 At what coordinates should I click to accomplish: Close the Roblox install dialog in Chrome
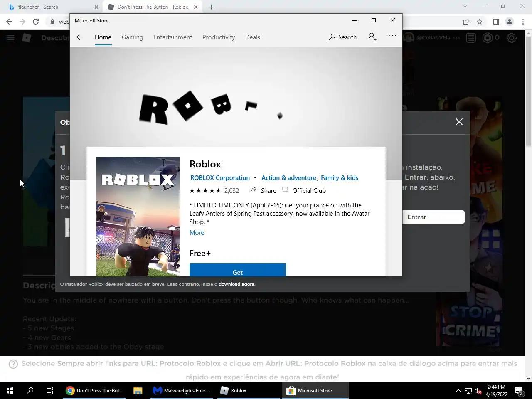(459, 122)
